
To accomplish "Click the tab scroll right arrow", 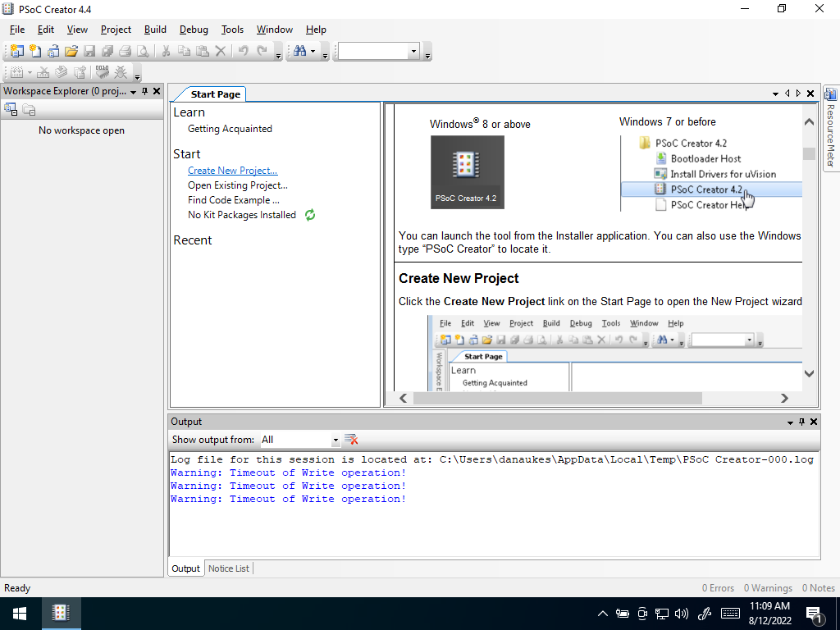I will [x=799, y=94].
